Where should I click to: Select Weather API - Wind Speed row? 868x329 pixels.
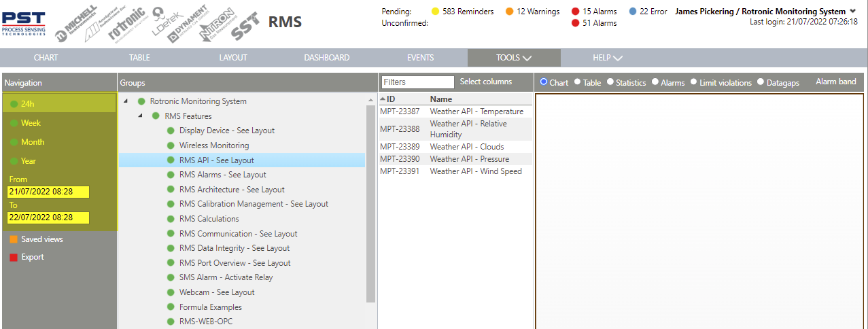455,171
